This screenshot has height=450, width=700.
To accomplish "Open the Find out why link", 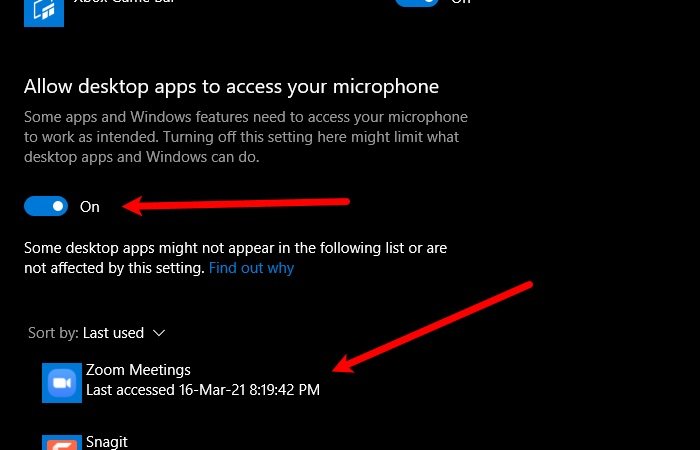I will click(x=251, y=268).
